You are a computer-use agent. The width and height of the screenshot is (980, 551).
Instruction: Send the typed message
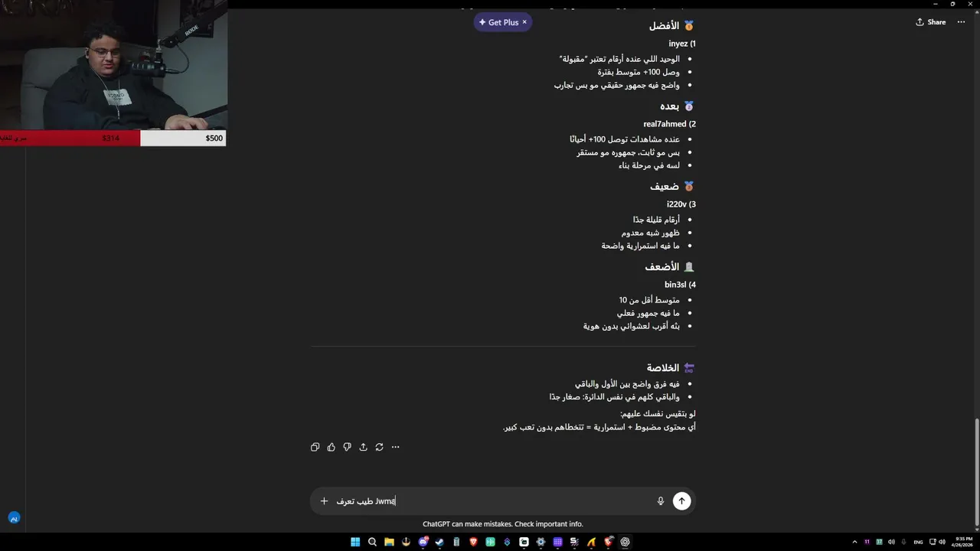681,501
